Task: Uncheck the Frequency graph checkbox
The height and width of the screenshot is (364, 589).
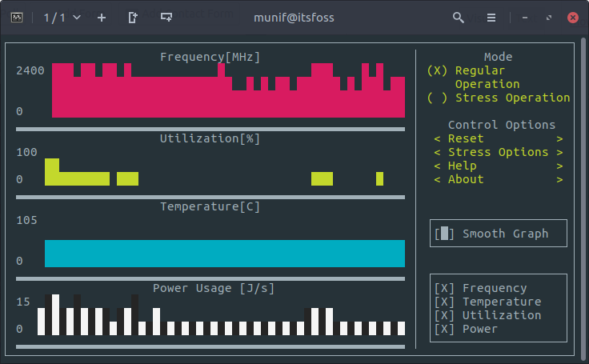Action: click(x=444, y=288)
